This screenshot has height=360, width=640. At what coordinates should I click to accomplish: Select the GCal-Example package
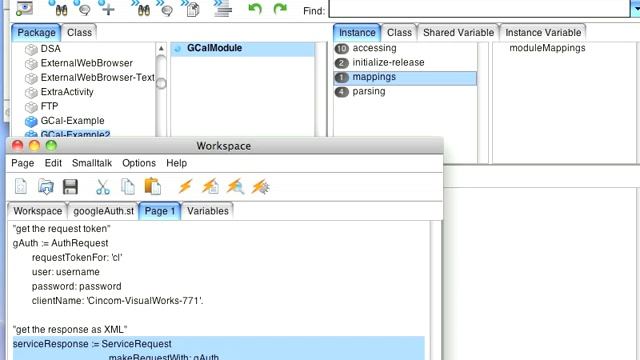coord(72,121)
